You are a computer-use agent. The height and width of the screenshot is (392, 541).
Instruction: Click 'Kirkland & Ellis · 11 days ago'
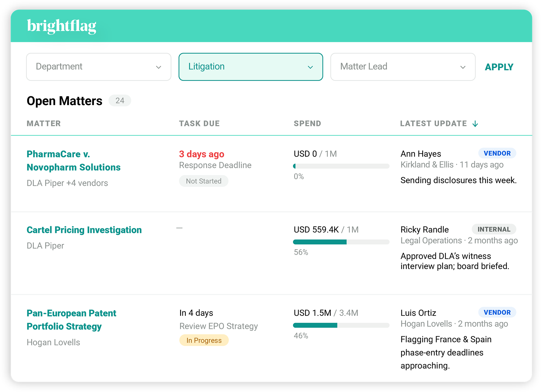[x=452, y=165]
